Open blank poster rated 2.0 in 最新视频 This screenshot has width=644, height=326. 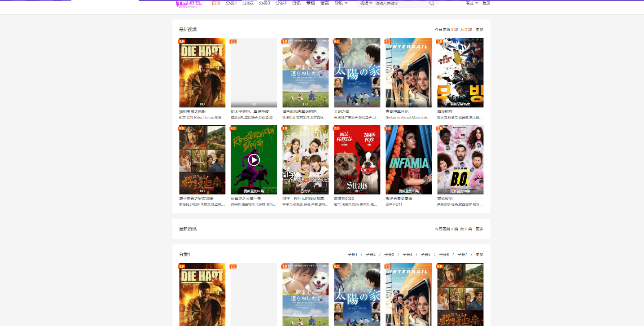click(254, 73)
